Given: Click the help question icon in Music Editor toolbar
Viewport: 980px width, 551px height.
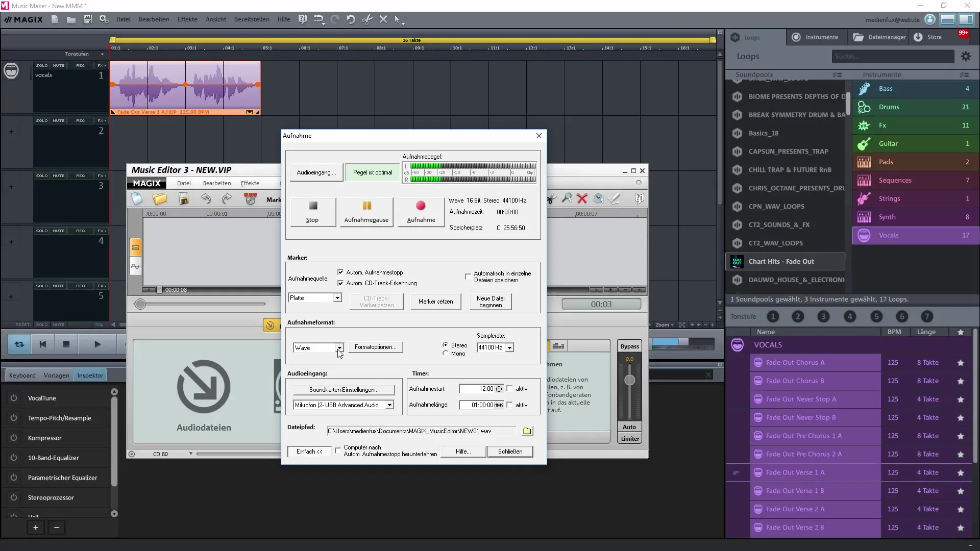Looking at the screenshot, I should (x=639, y=198).
